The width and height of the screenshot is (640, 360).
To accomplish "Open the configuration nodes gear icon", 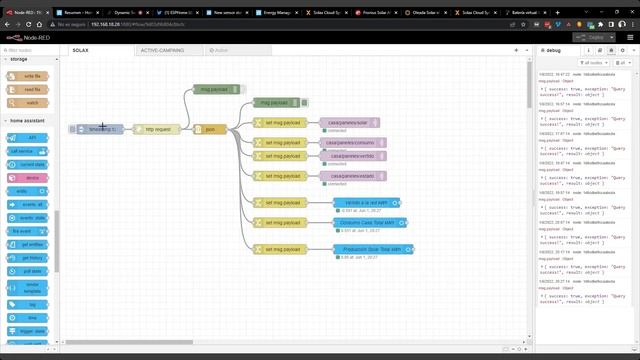I will [622, 50].
